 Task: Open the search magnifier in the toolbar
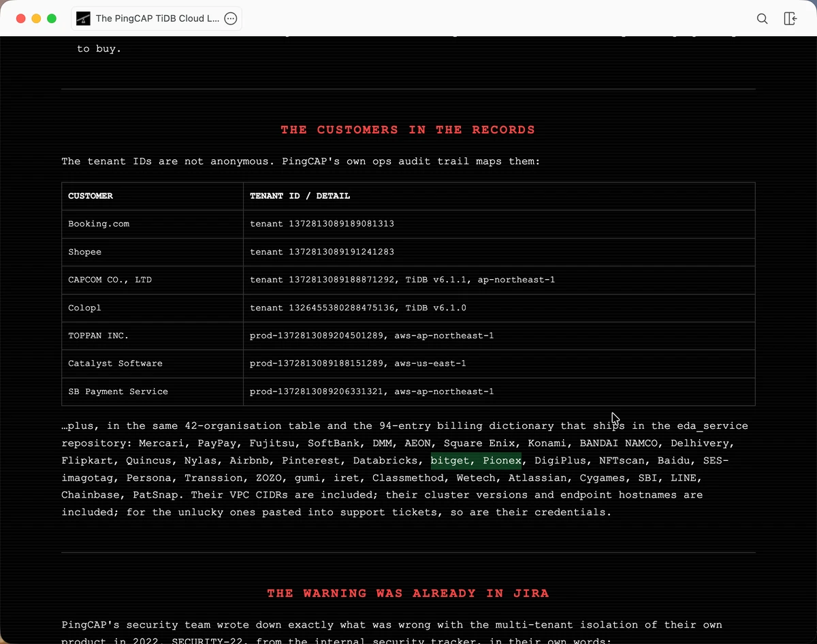click(763, 18)
